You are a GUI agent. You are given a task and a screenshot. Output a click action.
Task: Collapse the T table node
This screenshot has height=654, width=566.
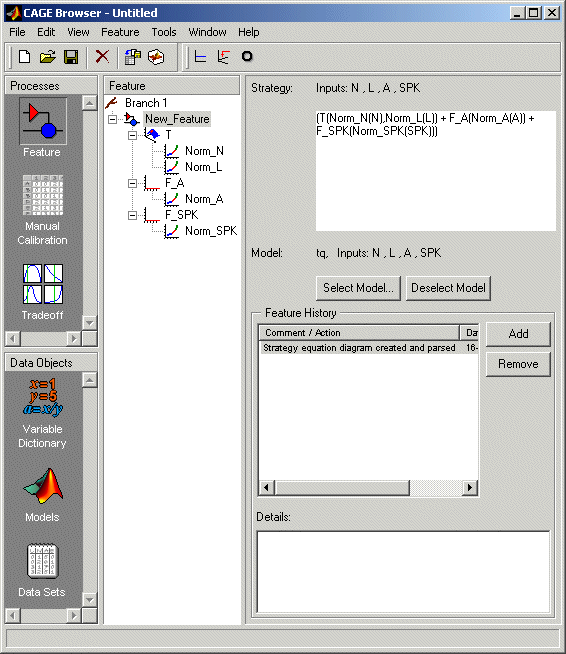click(132, 135)
